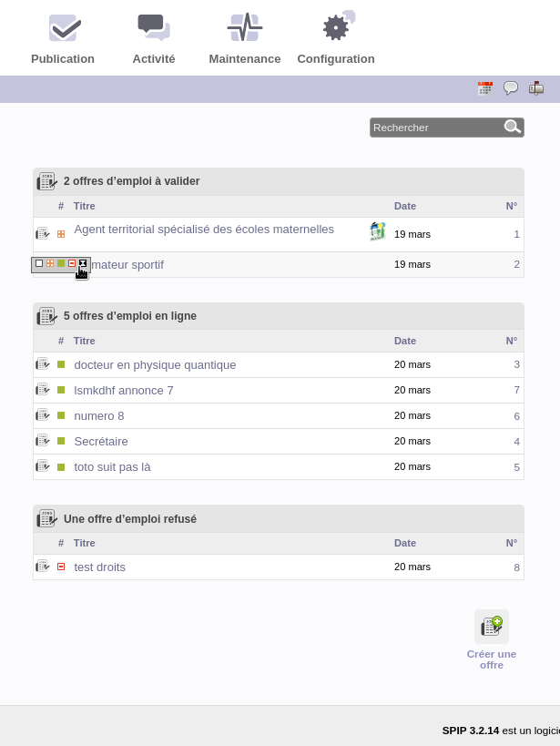The width and height of the screenshot is (560, 746).
Task: Click offer icon beside docteur en physique quantique
Action: pyautogui.click(x=43, y=364)
